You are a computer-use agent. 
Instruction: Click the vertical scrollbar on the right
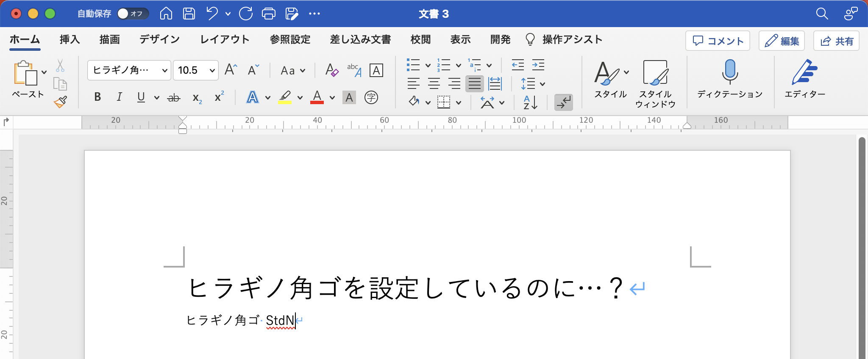coord(861,246)
